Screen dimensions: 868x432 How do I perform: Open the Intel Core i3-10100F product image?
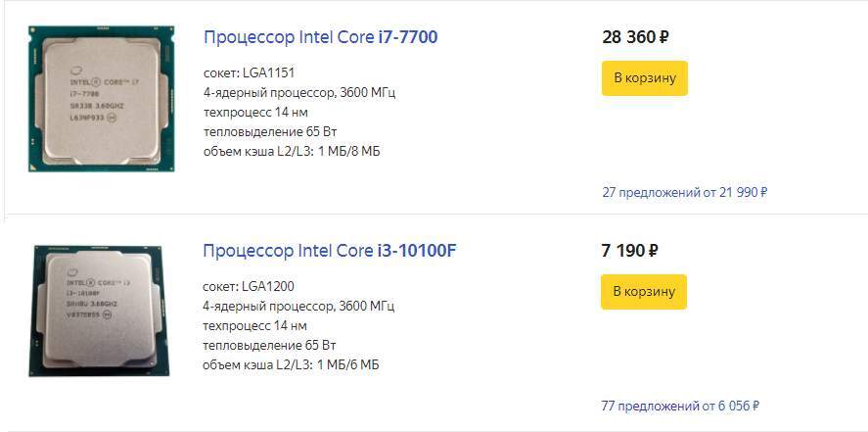coord(101,311)
